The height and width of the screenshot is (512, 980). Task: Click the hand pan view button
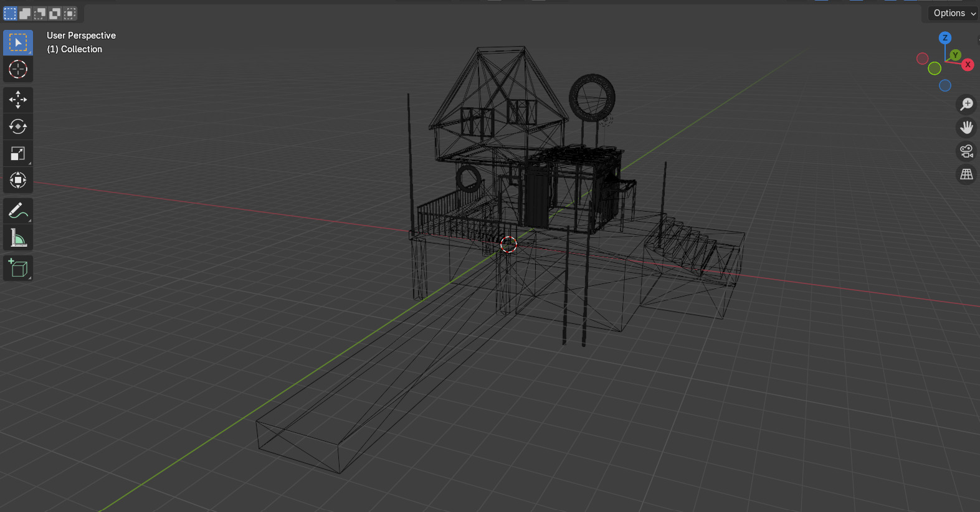coord(966,128)
